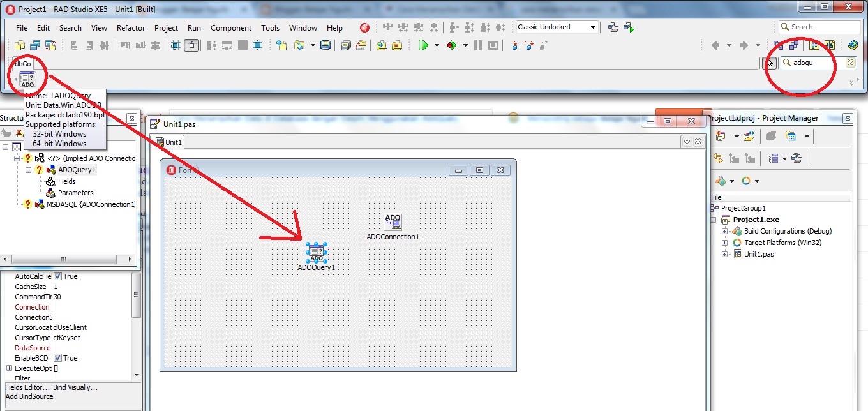This screenshot has width=868, height=411.
Task: Click the Set debug desktop icon
Action: (629, 27)
